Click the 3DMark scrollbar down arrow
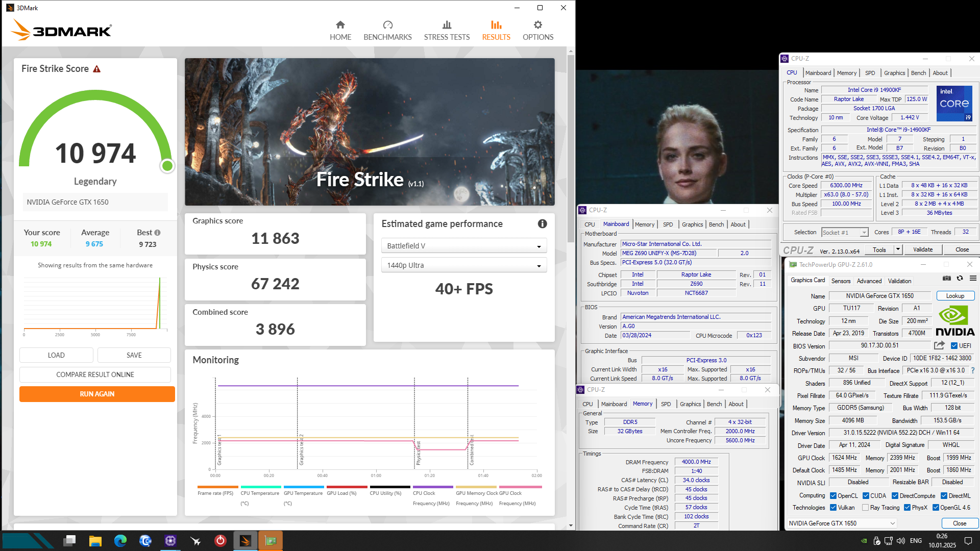980x551 pixels. pos(571,525)
